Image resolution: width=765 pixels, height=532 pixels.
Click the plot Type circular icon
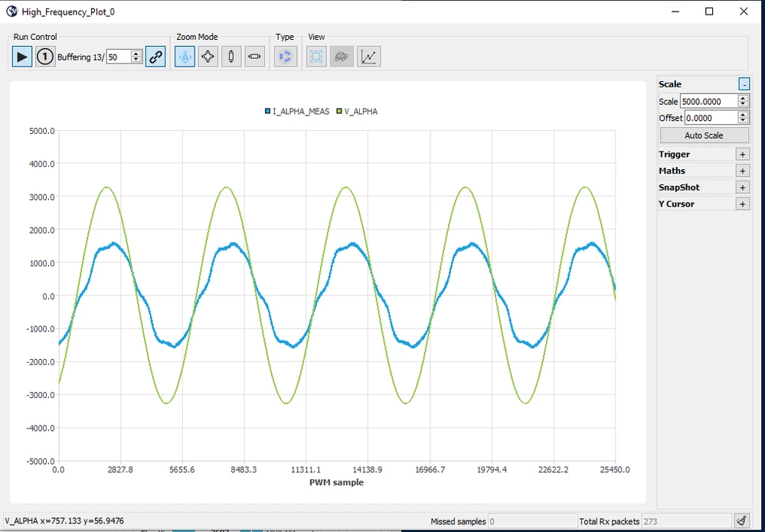tap(286, 57)
